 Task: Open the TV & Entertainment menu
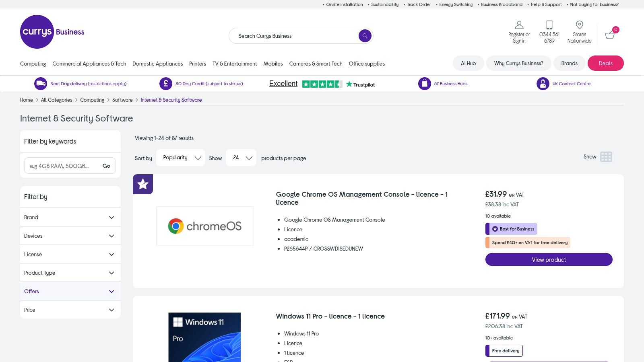(235, 64)
